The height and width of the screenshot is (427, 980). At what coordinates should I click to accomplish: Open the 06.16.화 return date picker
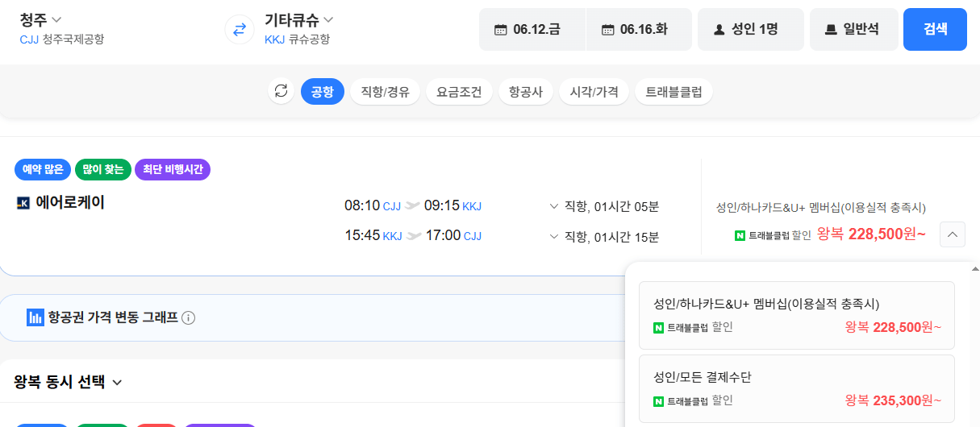639,29
